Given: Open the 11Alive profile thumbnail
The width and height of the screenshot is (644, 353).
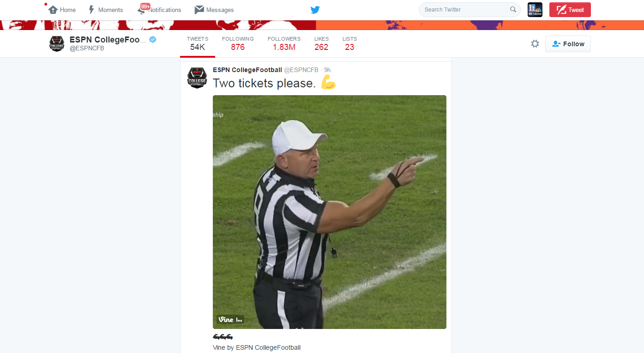Looking at the screenshot, I should pyautogui.click(x=535, y=9).
